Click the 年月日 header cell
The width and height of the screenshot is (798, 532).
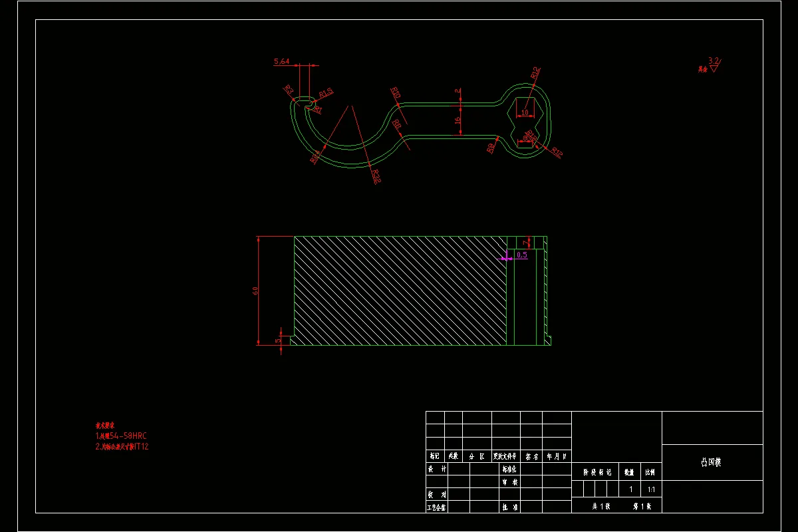[557, 457]
